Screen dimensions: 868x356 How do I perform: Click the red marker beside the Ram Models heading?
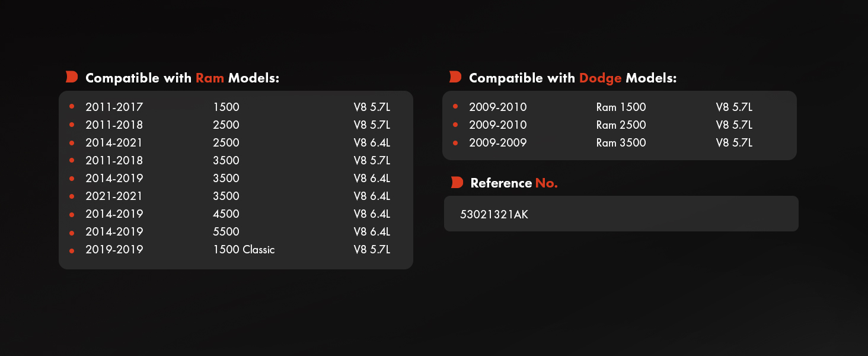72,77
